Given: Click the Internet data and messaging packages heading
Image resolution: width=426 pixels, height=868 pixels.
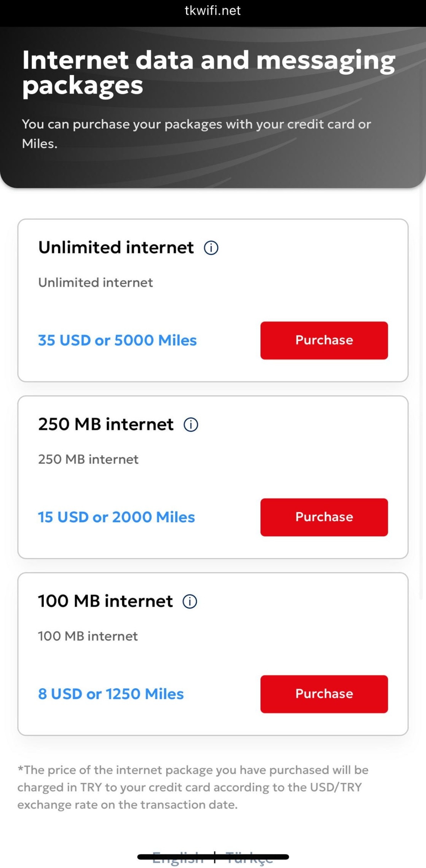Looking at the screenshot, I should [209, 72].
